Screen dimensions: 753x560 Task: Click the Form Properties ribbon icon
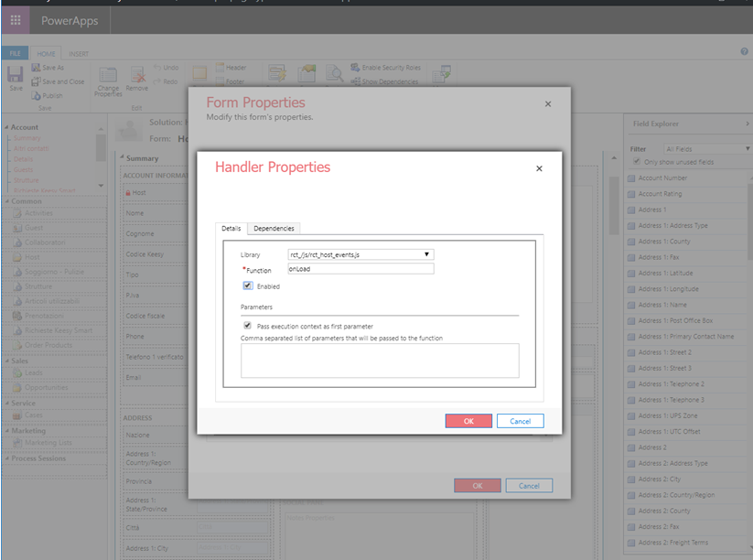click(x=307, y=73)
